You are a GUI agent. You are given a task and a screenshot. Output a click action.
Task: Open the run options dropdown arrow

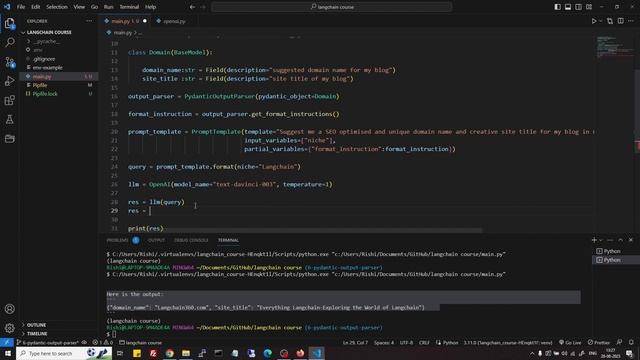click(x=600, y=21)
